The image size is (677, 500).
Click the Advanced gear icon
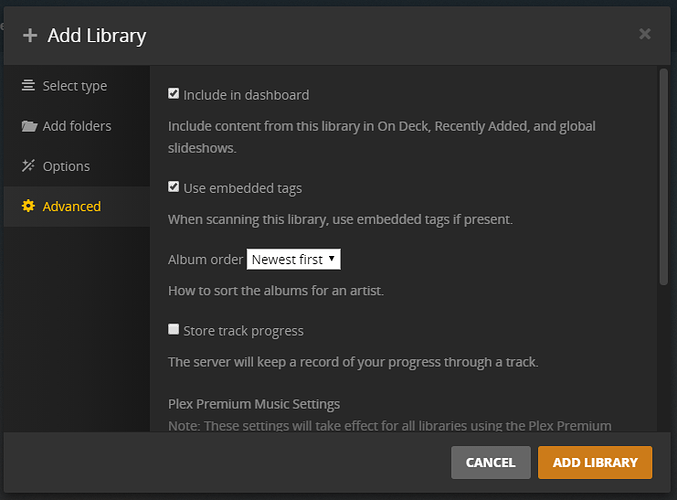coord(28,206)
